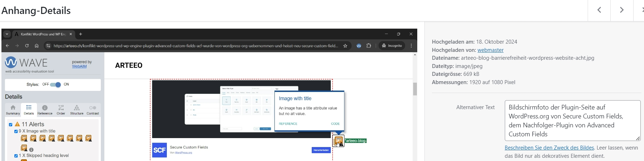This screenshot has height=161, width=644.
Task: Click the bookmark star in the address bar
Action: (345, 46)
